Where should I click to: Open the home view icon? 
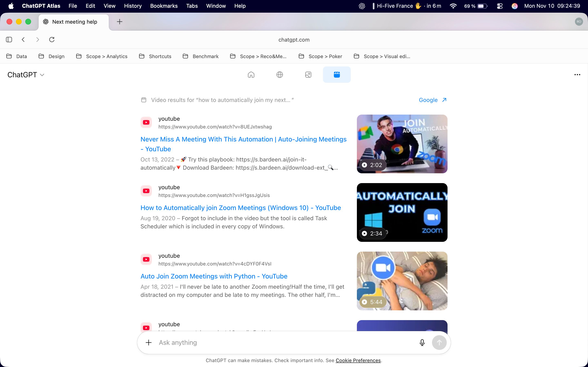(251, 74)
